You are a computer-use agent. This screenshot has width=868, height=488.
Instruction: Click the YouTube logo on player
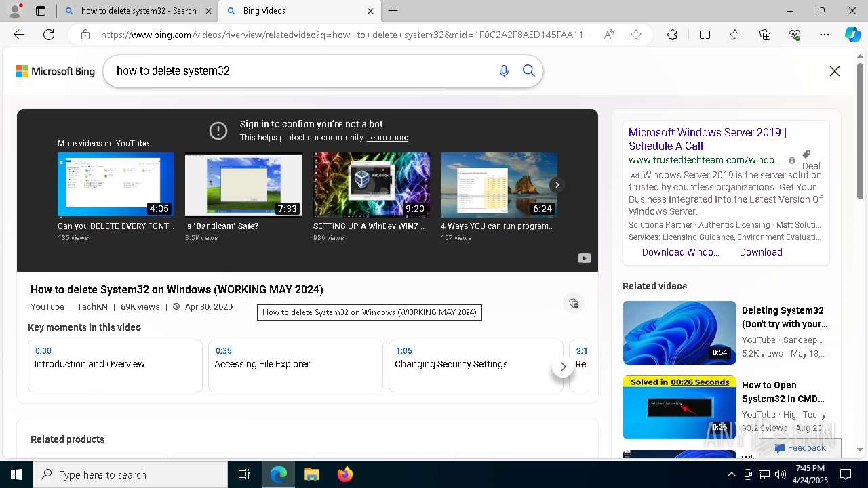tap(585, 258)
